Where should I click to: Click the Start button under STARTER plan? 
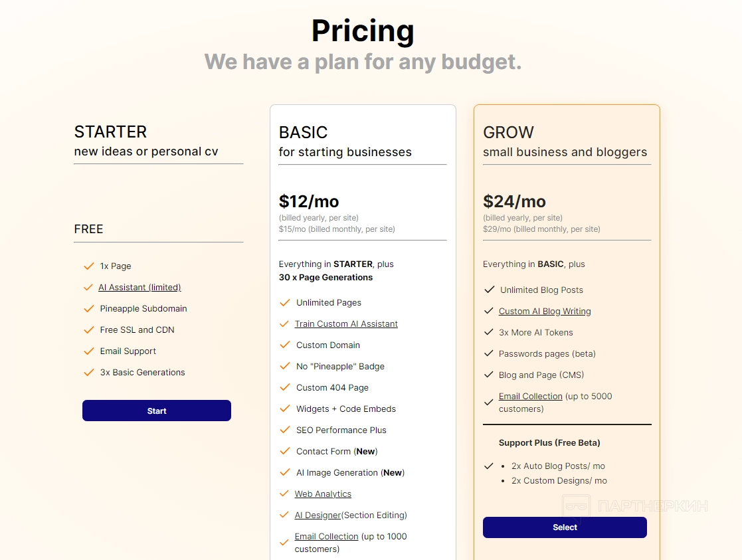point(157,411)
